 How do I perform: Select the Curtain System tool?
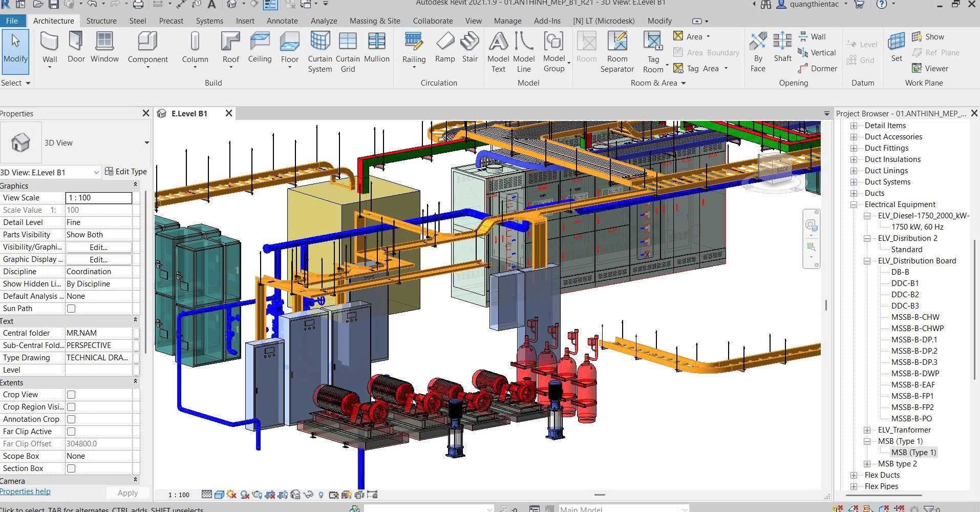point(320,52)
